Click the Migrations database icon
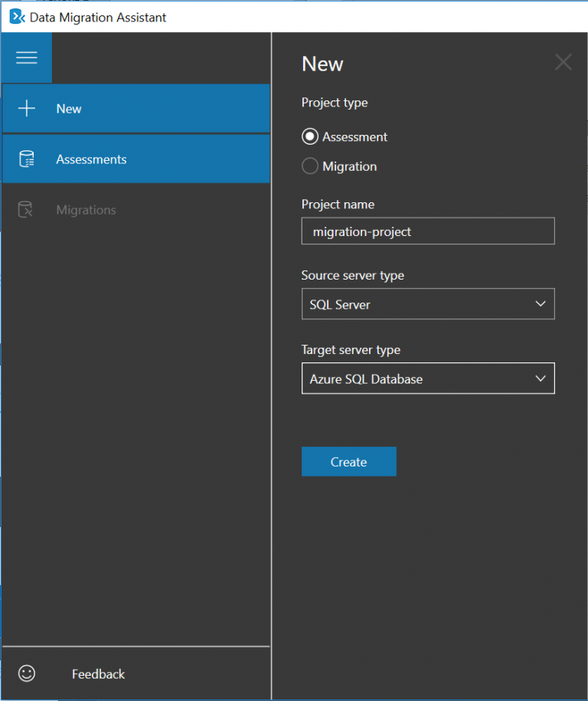Screen dimensions: 588x701 point(26,209)
